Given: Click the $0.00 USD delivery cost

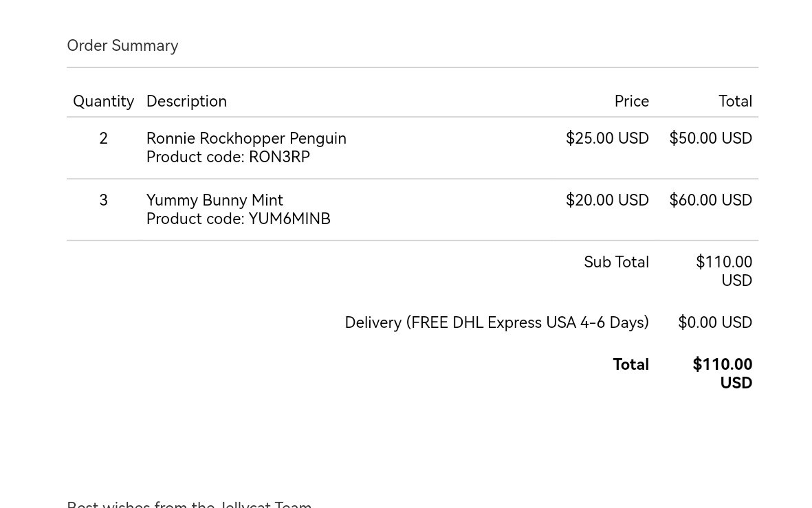Looking at the screenshot, I should pos(714,322).
